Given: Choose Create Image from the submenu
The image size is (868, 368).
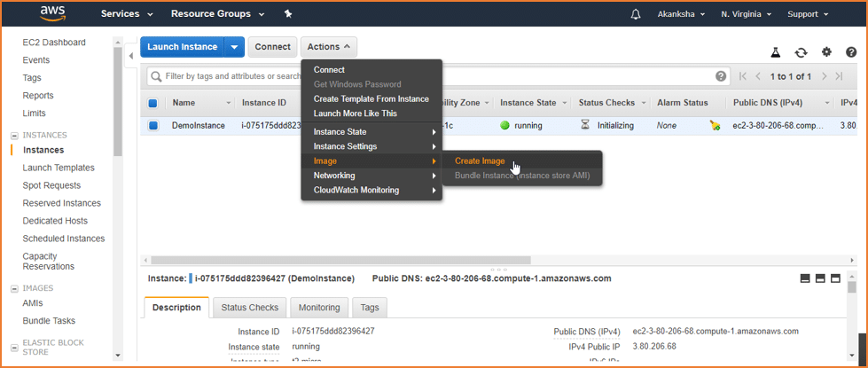Looking at the screenshot, I should (480, 161).
